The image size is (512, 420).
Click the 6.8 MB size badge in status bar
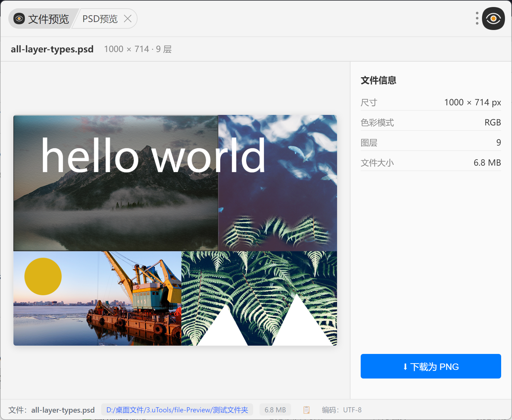275,410
